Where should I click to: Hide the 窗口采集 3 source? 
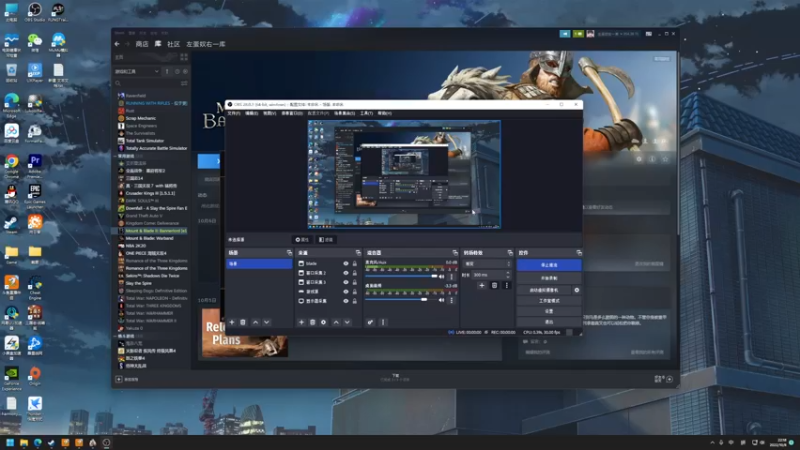pyautogui.click(x=345, y=282)
